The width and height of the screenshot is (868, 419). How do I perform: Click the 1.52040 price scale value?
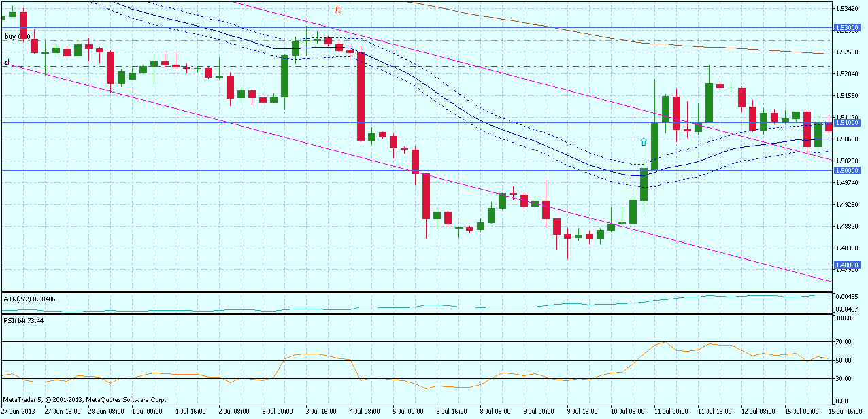coord(848,74)
